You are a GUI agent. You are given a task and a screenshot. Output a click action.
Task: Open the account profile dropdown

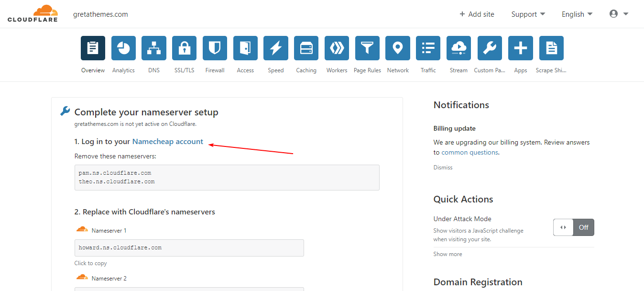tap(618, 14)
